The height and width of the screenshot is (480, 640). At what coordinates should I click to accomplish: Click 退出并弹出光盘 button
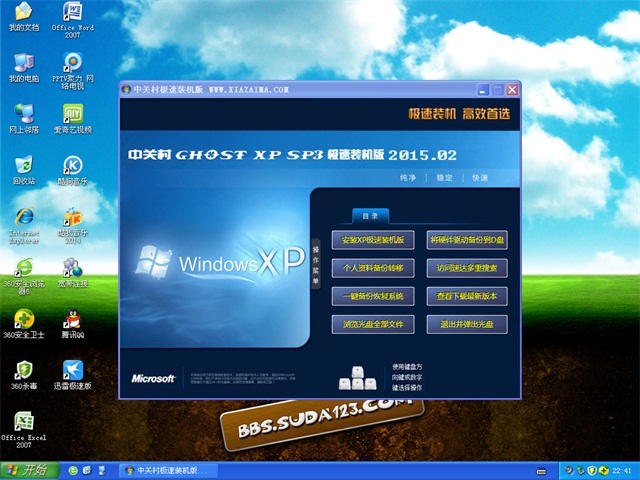[467, 325]
